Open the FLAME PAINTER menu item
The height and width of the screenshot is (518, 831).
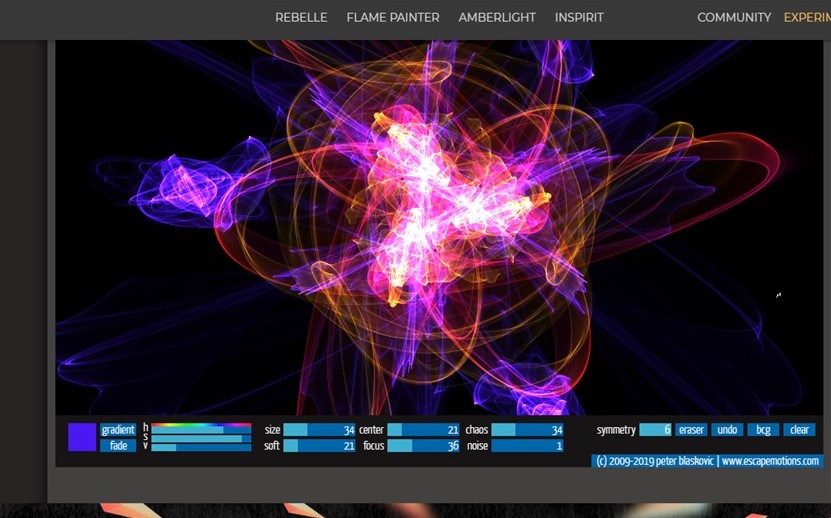[393, 17]
